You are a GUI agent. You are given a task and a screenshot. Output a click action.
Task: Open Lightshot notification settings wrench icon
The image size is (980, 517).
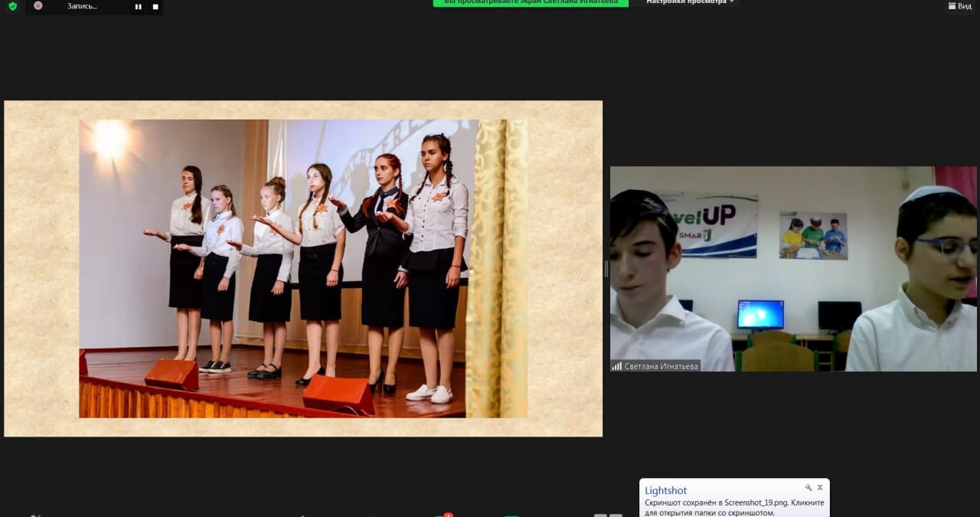808,488
